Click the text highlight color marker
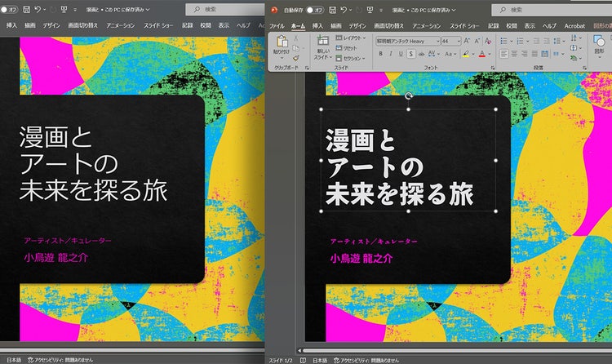 466,54
